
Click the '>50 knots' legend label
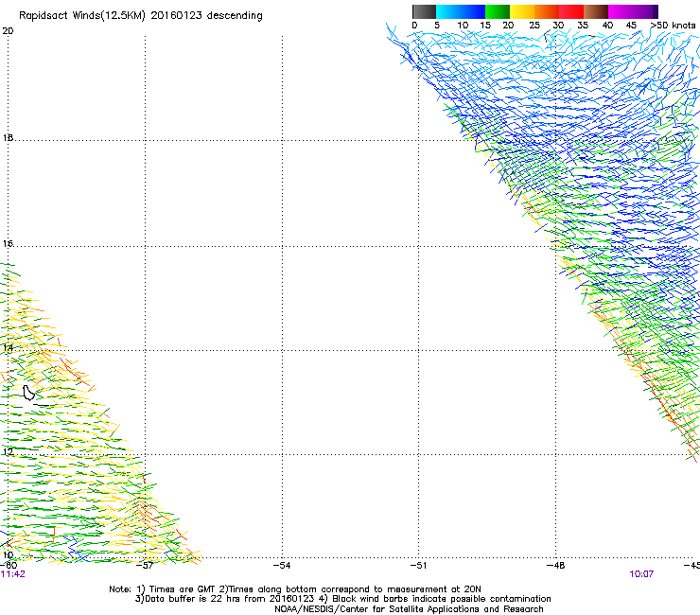pyautogui.click(x=673, y=26)
